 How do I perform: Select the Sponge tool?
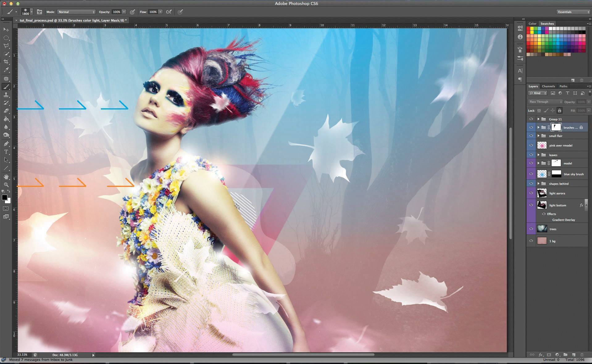coord(6,135)
